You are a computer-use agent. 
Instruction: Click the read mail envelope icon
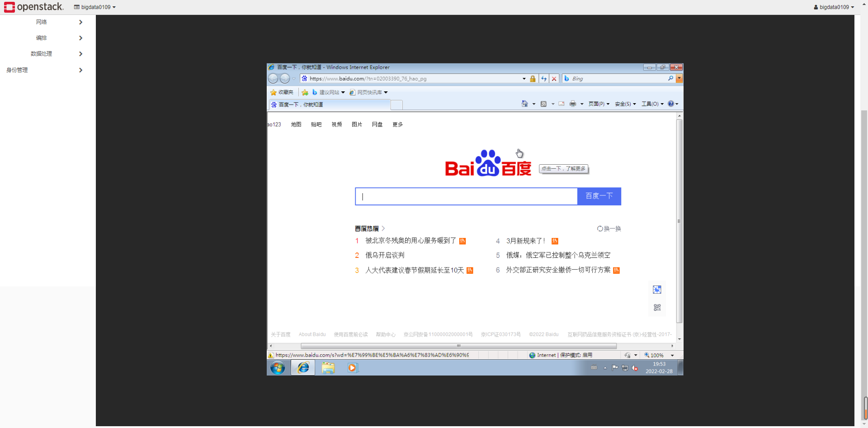[561, 104]
